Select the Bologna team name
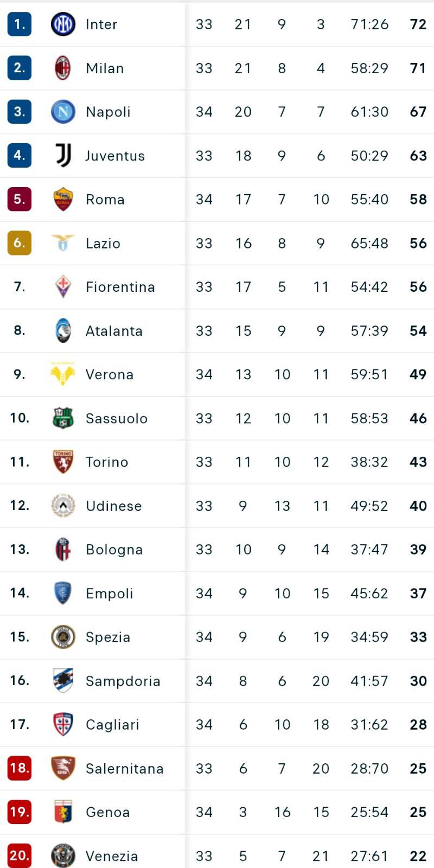Screen dimensions: 434x868 tap(114, 550)
